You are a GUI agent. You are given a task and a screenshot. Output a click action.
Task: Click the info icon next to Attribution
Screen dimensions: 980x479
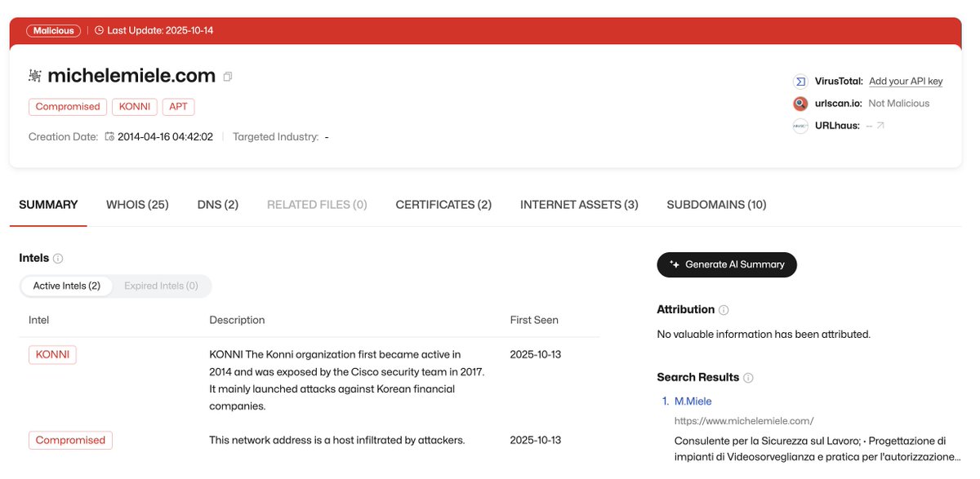tap(724, 310)
